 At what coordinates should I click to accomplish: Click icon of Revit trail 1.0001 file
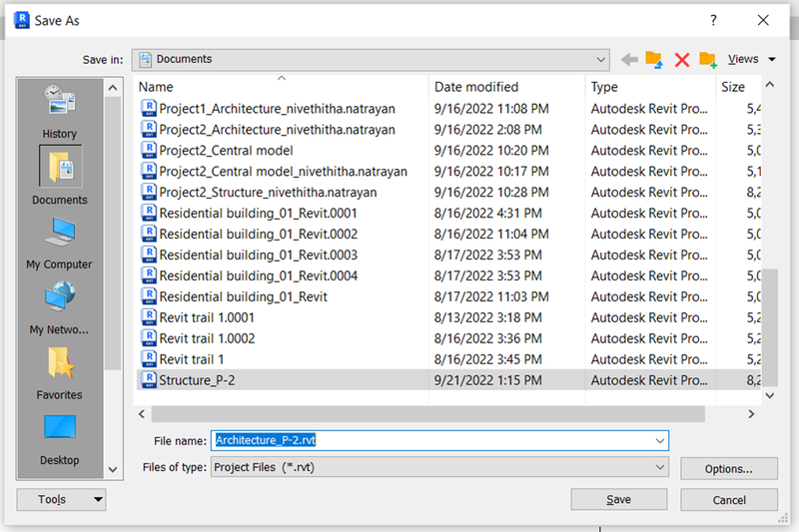tap(149, 317)
